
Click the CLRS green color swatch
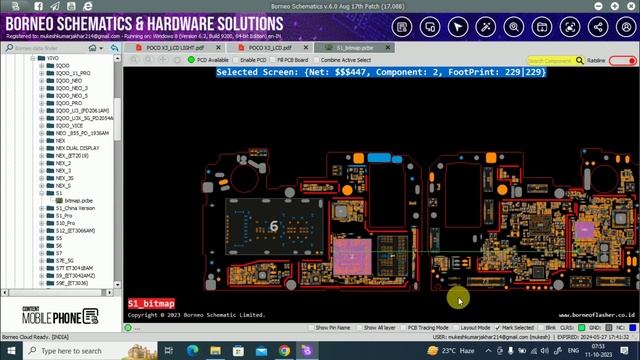pos(582,328)
